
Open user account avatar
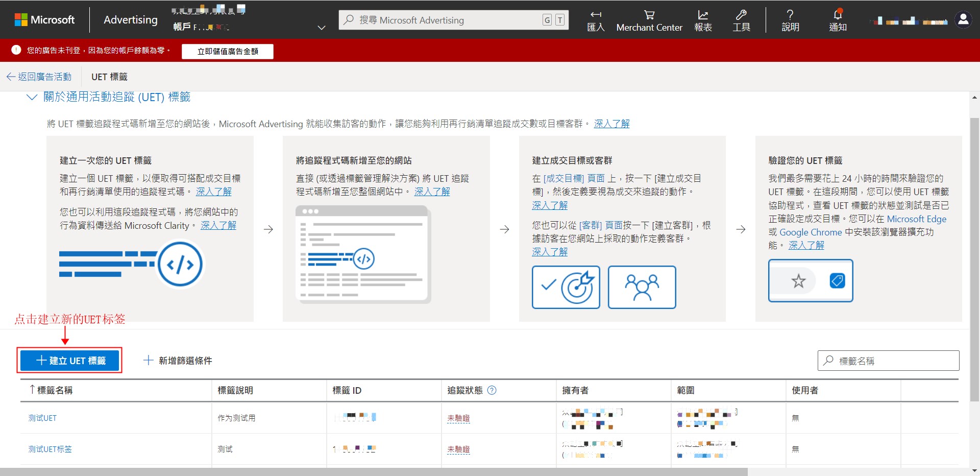pyautogui.click(x=964, y=20)
